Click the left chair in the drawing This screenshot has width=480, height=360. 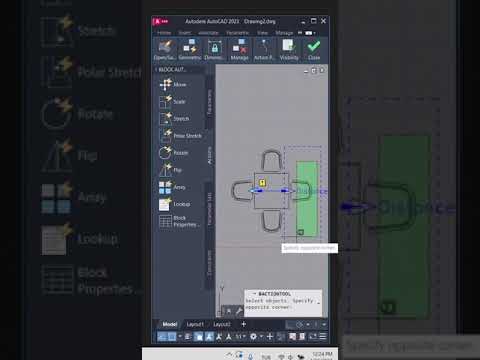click(242, 191)
